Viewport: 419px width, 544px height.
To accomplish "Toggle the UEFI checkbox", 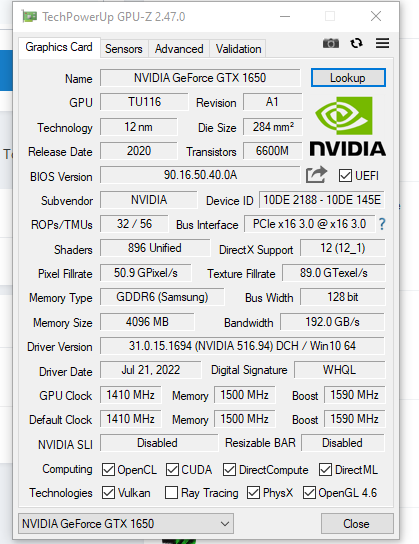I will tap(345, 176).
